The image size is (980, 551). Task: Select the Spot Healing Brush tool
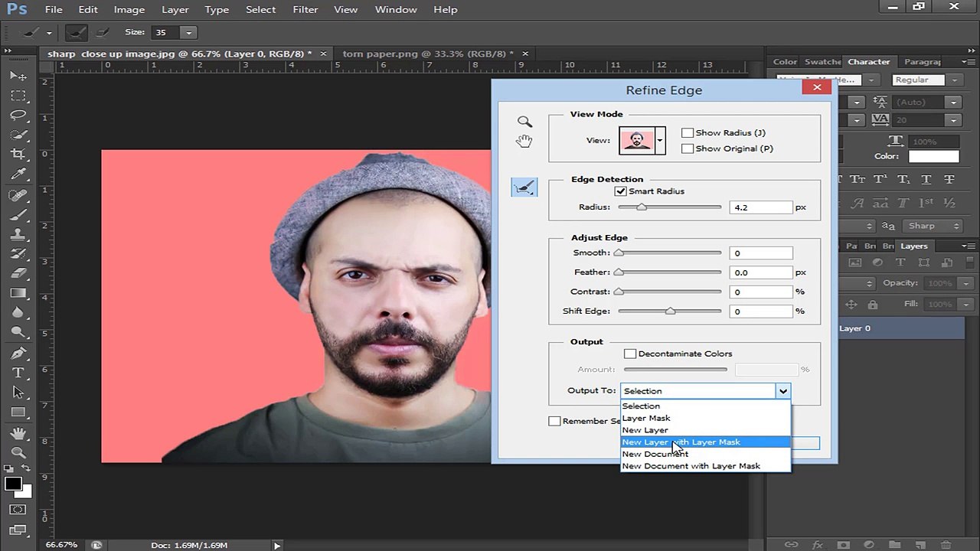[18, 196]
